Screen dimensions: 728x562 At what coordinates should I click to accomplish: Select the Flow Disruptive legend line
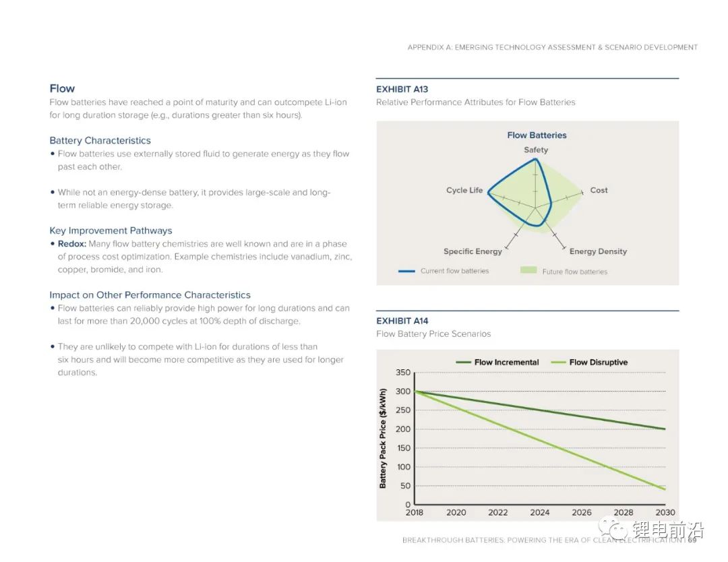[x=559, y=363]
